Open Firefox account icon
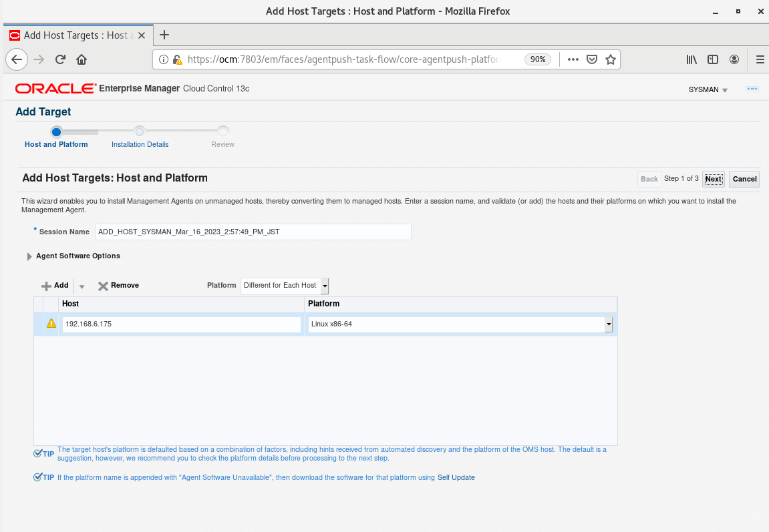 coord(734,59)
